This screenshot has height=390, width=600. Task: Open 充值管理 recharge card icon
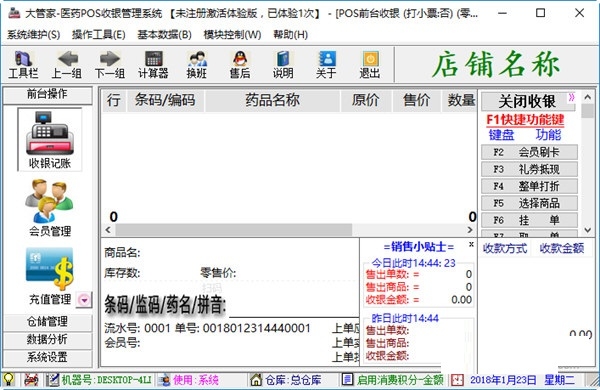click(50, 276)
